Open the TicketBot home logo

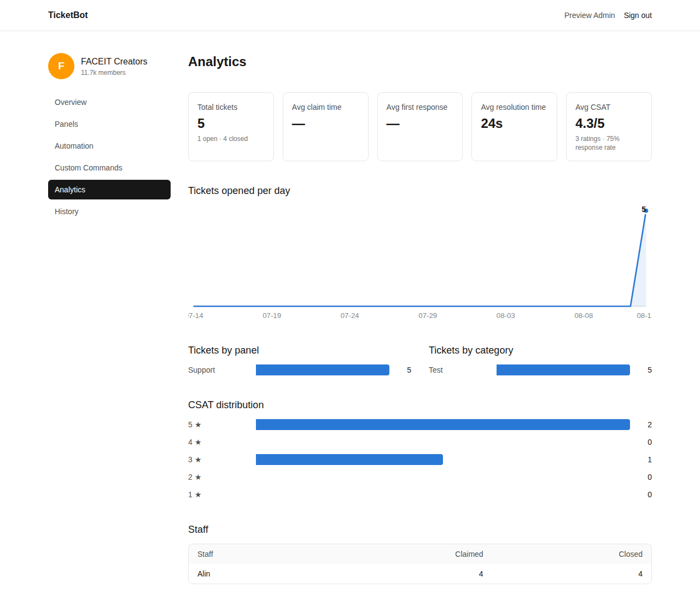68,15
